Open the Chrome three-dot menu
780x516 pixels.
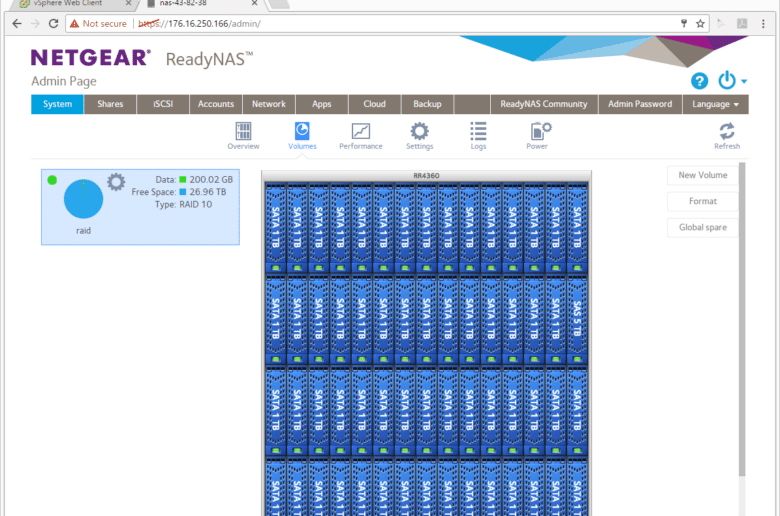click(x=763, y=23)
